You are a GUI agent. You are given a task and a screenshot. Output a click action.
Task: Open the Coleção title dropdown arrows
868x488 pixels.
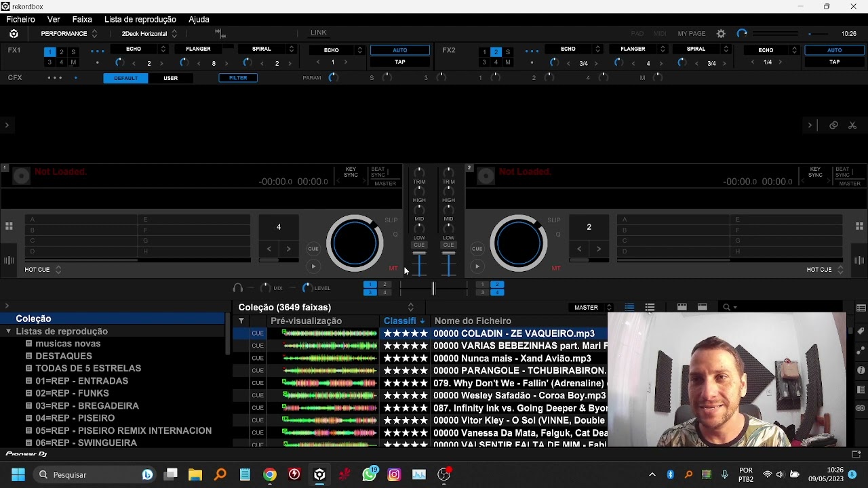pos(410,307)
